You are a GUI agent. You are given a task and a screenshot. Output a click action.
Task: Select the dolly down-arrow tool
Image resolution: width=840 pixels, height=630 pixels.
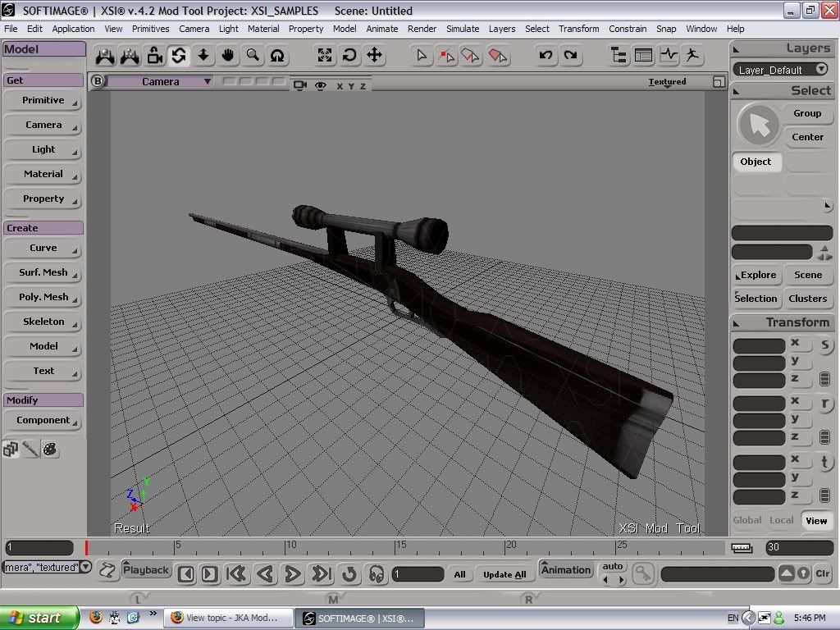click(x=203, y=55)
